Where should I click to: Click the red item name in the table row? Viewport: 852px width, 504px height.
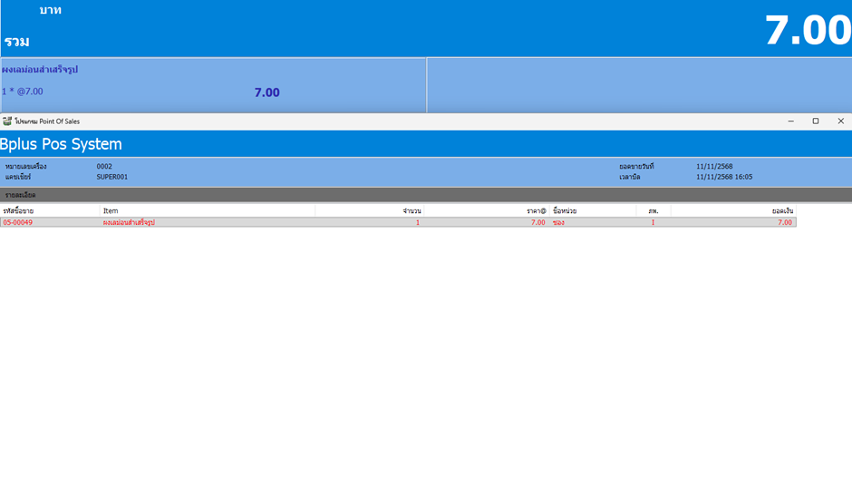129,222
